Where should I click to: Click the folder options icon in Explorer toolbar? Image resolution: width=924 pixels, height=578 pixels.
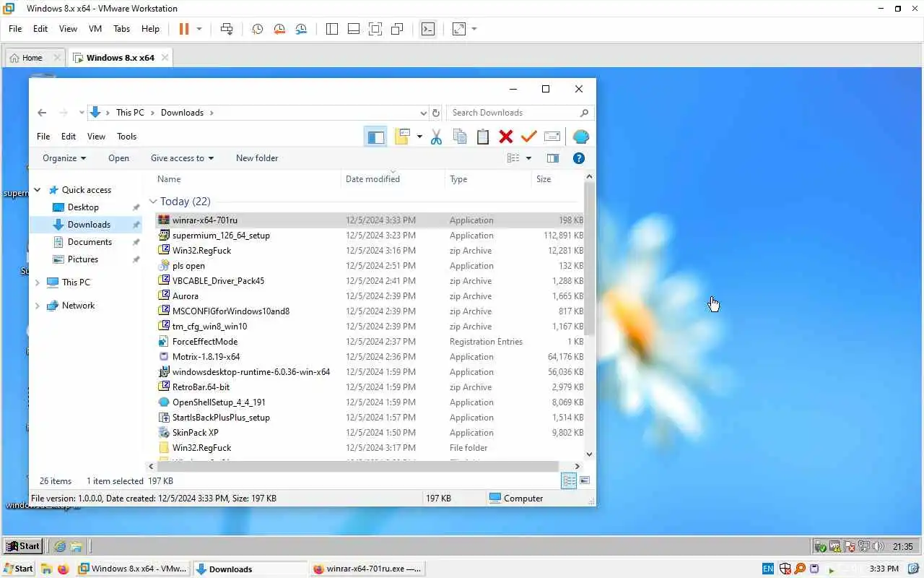click(402, 137)
